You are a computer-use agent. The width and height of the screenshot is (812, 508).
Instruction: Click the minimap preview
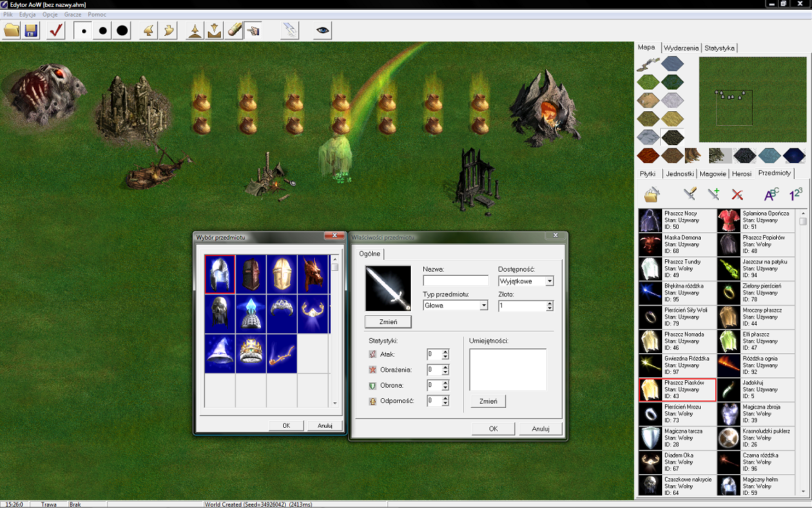[753, 100]
